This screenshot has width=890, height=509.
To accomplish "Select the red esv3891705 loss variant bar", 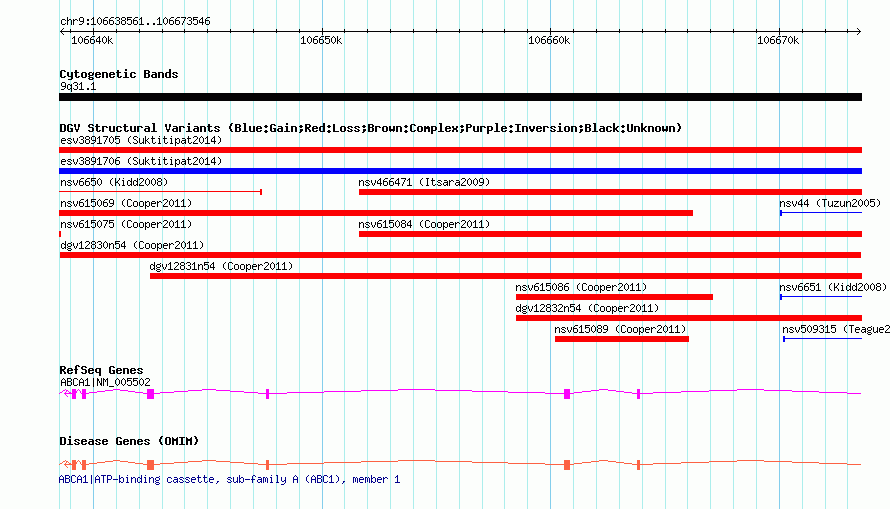I will point(460,150).
